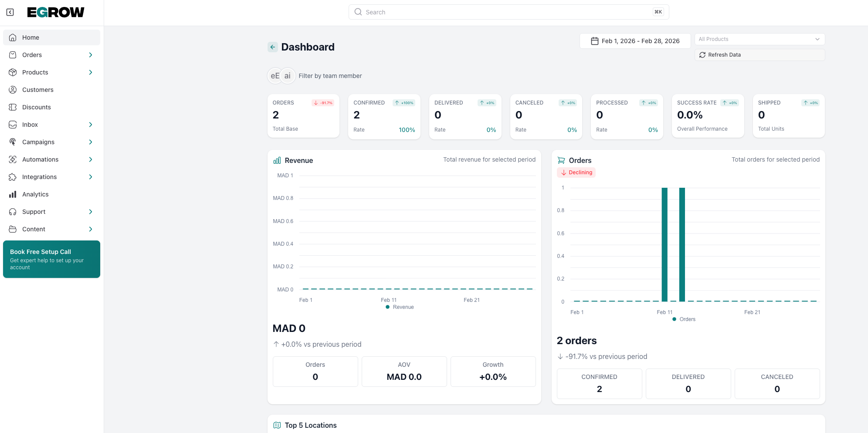This screenshot has height=433, width=868.
Task: Click the calendar icon in the date range
Action: coord(594,41)
